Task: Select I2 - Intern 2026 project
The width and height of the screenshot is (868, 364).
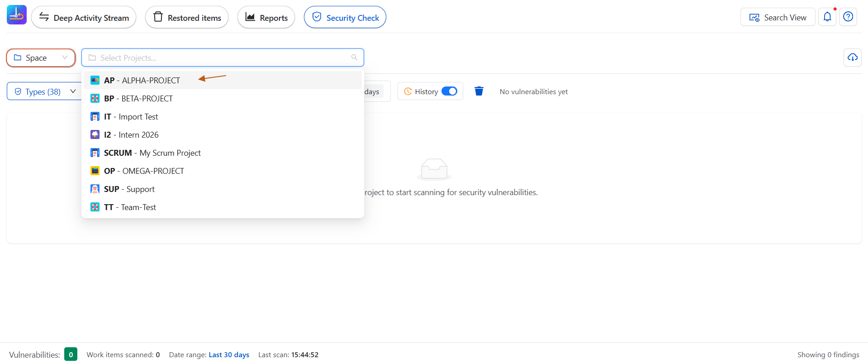Action: 223,134
